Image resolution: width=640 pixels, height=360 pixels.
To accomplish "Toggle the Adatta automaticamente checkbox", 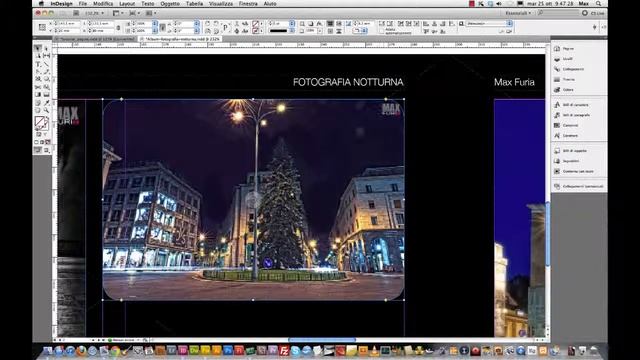I will click(382, 31).
